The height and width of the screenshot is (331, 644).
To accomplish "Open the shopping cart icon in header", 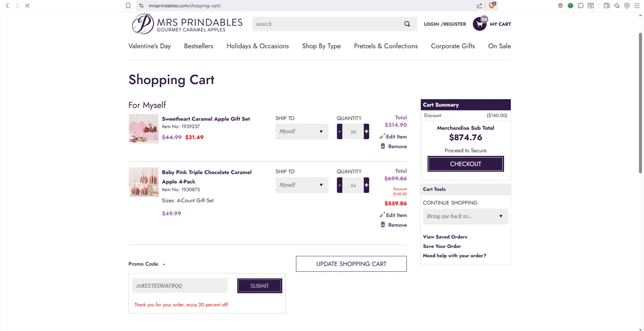I will [480, 24].
